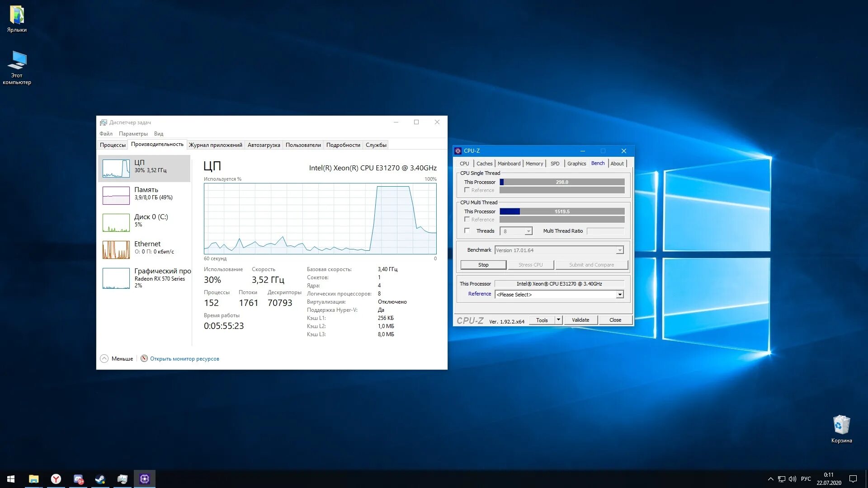The width and height of the screenshot is (868, 488).
Task: Click the CPU Multi Thread score bar
Action: click(562, 211)
